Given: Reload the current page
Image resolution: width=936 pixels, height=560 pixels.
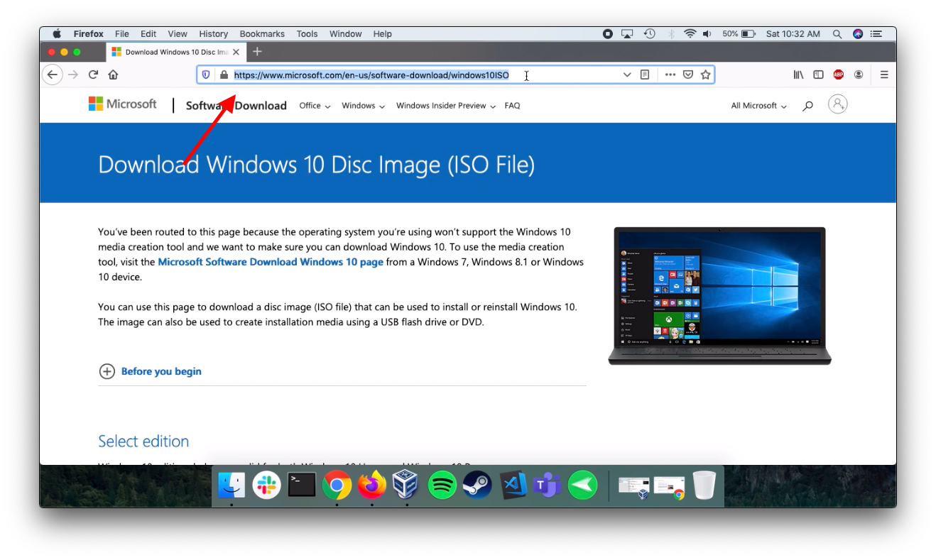Looking at the screenshot, I should click(x=93, y=75).
